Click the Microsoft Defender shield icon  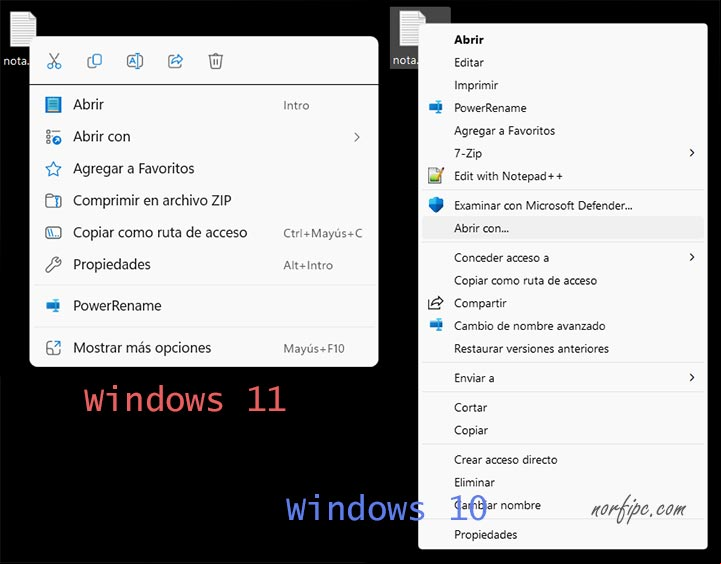click(x=435, y=205)
